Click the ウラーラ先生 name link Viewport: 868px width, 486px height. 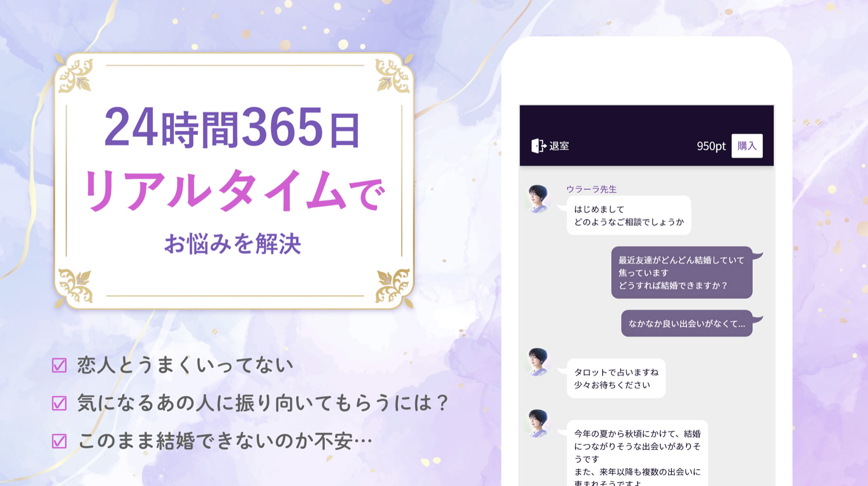click(591, 189)
